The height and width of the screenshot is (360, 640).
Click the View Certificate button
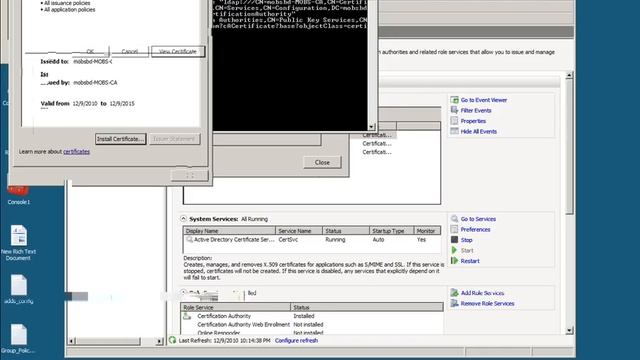[178, 51]
